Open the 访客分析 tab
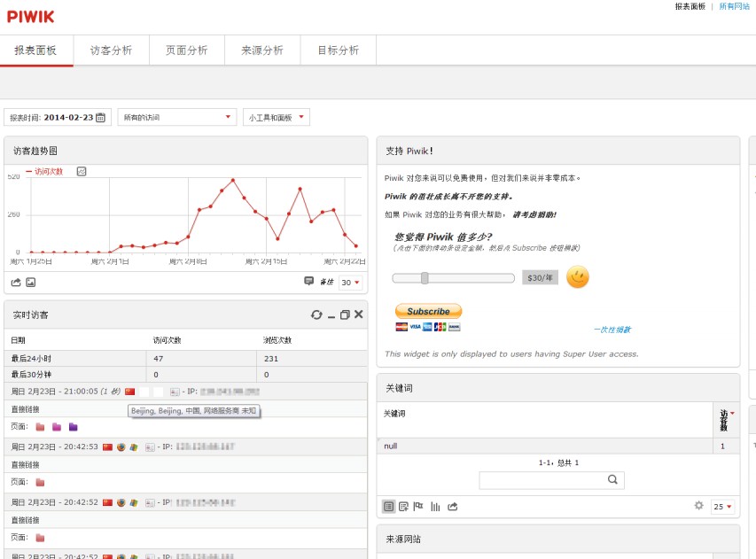This screenshot has height=559, width=756. pyautogui.click(x=112, y=50)
